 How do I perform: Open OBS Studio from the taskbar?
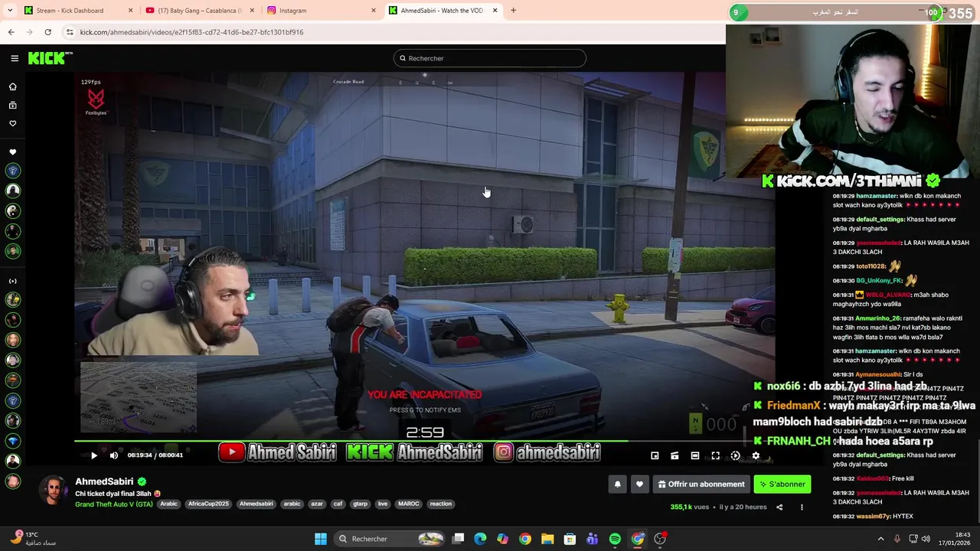660,539
